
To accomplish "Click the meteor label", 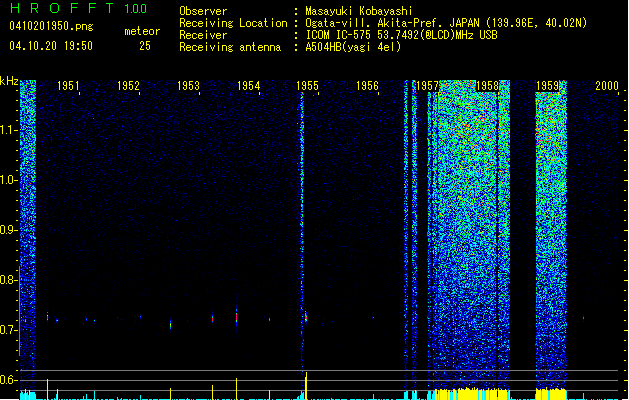I will tap(142, 31).
